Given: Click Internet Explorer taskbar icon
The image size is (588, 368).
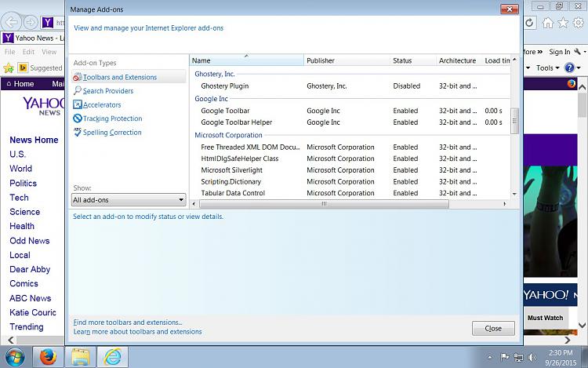Looking at the screenshot, I should coord(112,357).
